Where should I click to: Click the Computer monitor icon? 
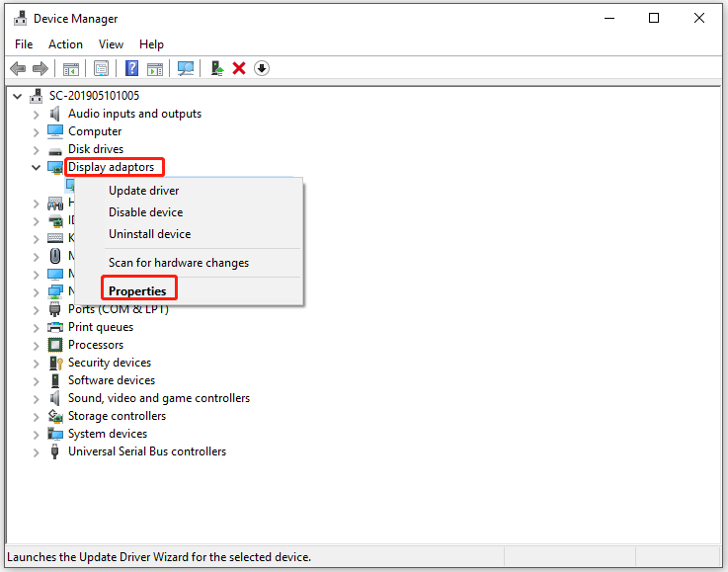point(55,131)
